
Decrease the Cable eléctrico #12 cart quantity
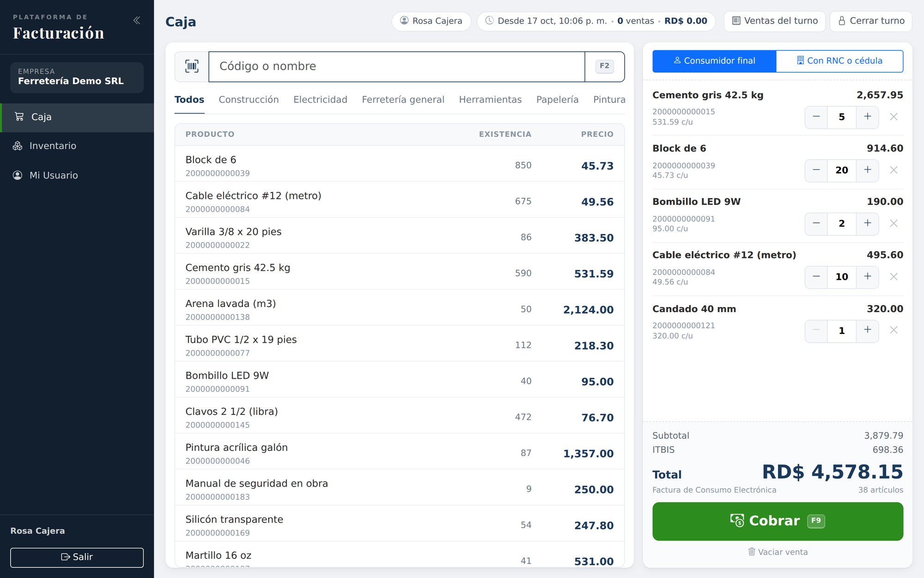tap(816, 277)
